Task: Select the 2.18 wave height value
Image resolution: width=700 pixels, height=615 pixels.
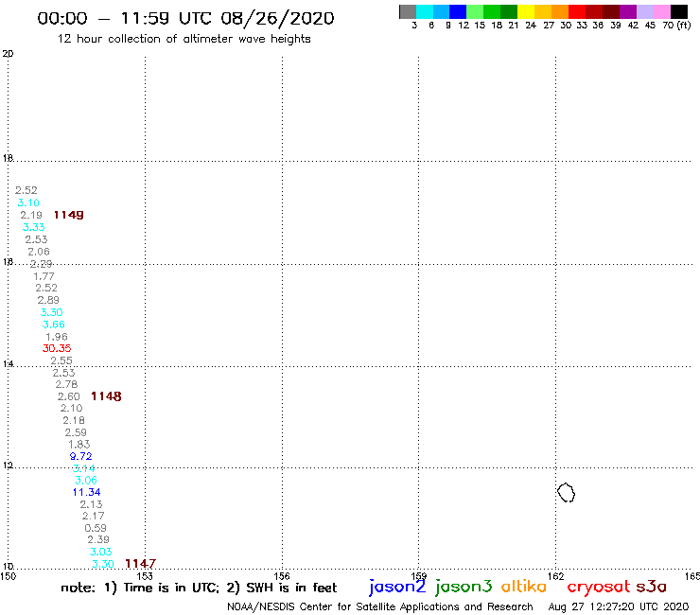Action: click(74, 420)
